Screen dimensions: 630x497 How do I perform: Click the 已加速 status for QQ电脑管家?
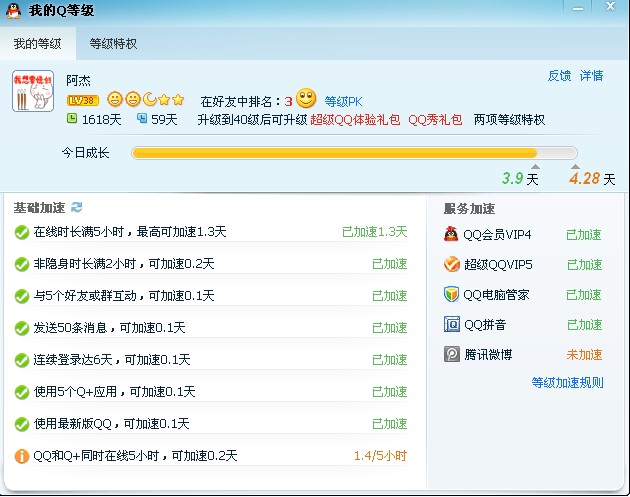point(583,295)
